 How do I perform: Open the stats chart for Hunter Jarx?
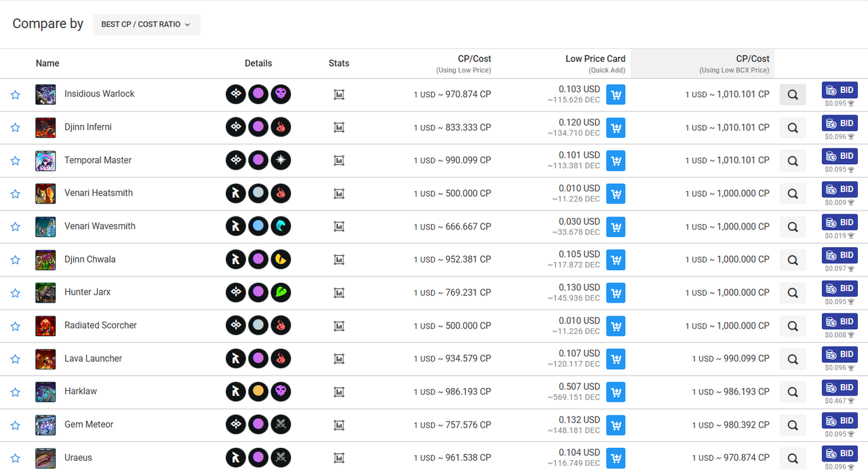[x=339, y=293]
